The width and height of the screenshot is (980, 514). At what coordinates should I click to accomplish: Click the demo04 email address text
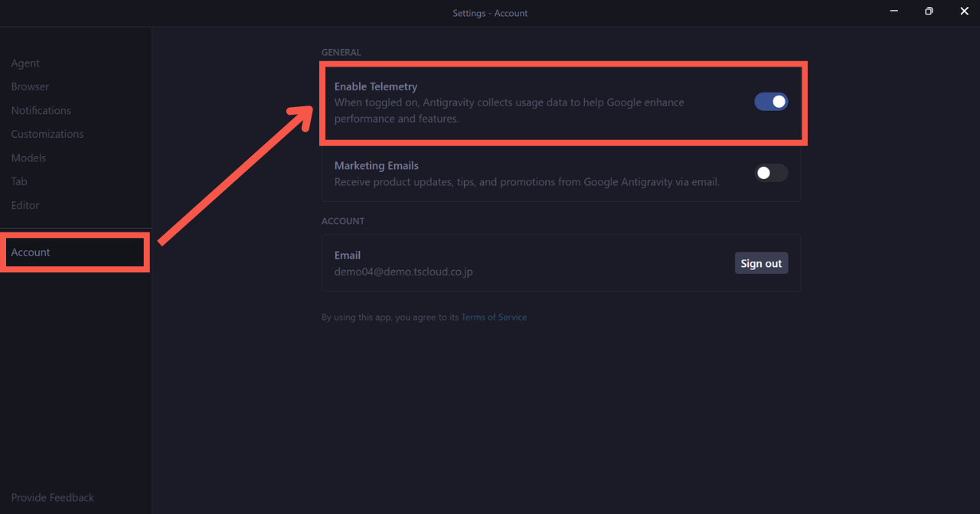(x=403, y=272)
